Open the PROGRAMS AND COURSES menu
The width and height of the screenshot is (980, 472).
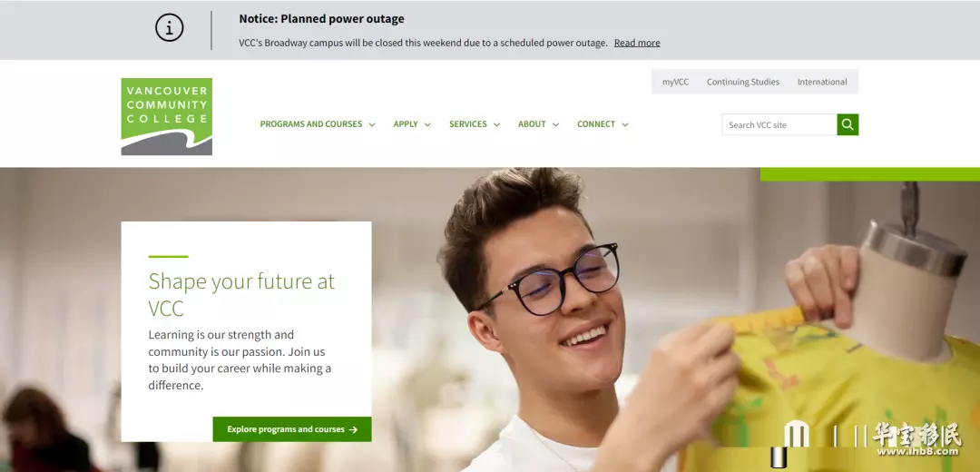pyautogui.click(x=311, y=123)
